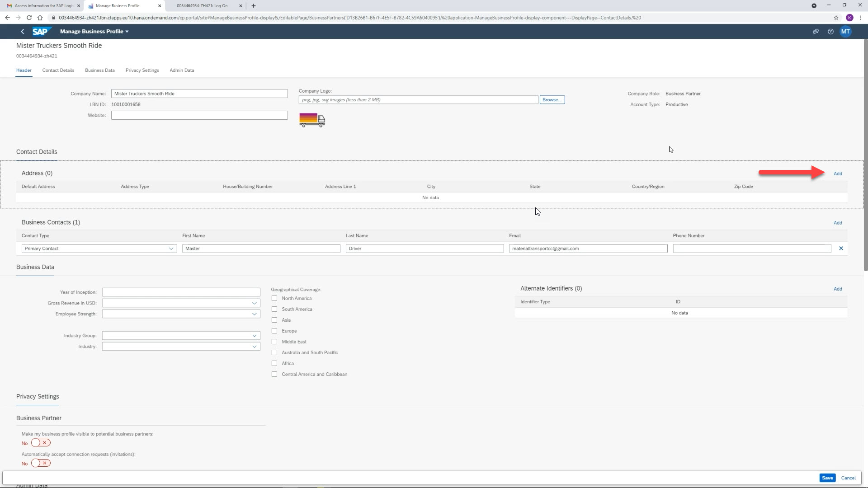868x488 pixels.
Task: Click the browser address bar URL
Action: pyautogui.click(x=349, y=18)
